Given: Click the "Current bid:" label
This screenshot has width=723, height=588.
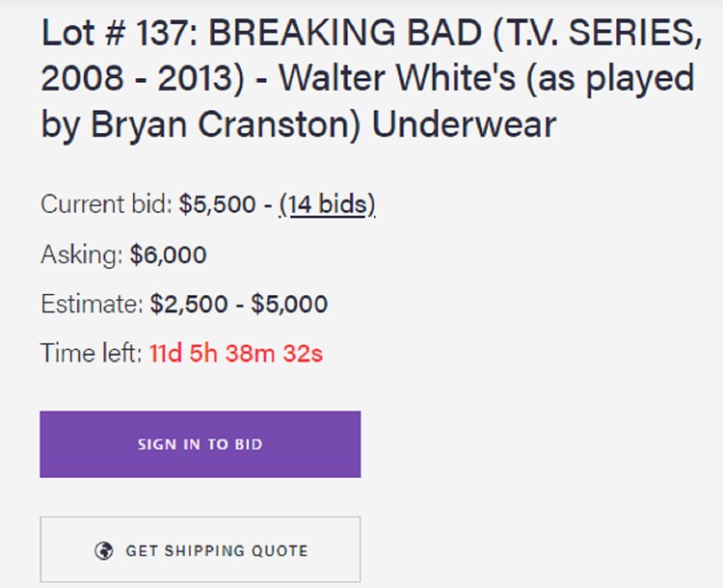Looking at the screenshot, I should tap(106, 204).
